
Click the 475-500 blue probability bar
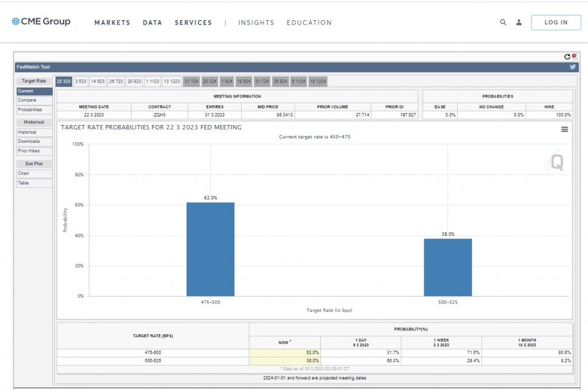(210, 248)
